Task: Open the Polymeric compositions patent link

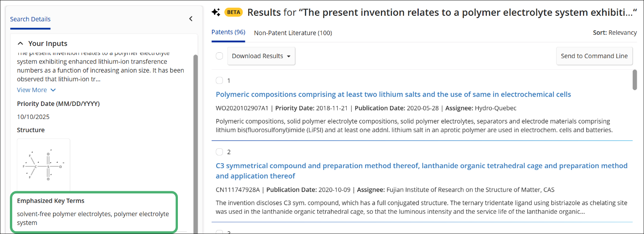Action: 393,94
